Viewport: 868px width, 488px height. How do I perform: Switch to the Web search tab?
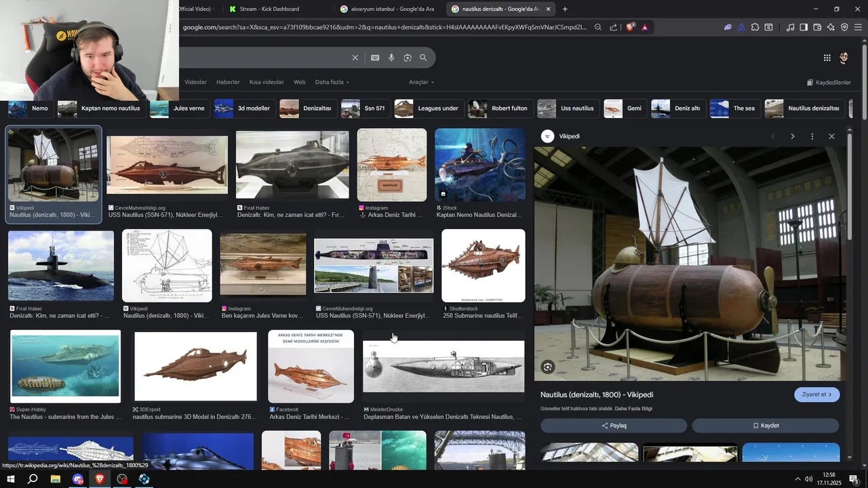[299, 82]
